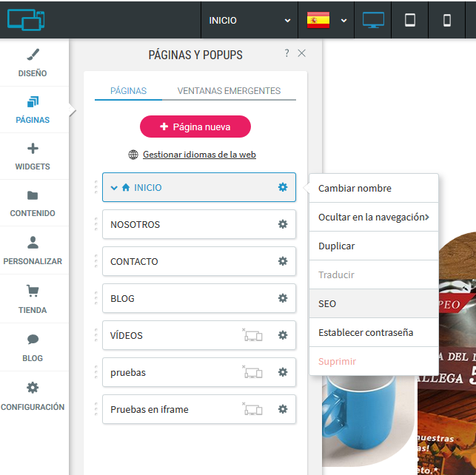The height and width of the screenshot is (475, 476).
Task: Switch to tablet preview mode
Action: pyautogui.click(x=410, y=20)
